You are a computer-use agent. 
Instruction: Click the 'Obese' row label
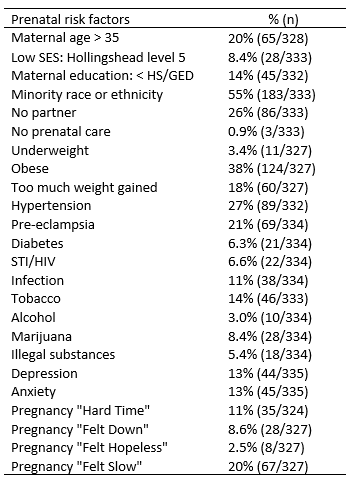[x=30, y=169]
